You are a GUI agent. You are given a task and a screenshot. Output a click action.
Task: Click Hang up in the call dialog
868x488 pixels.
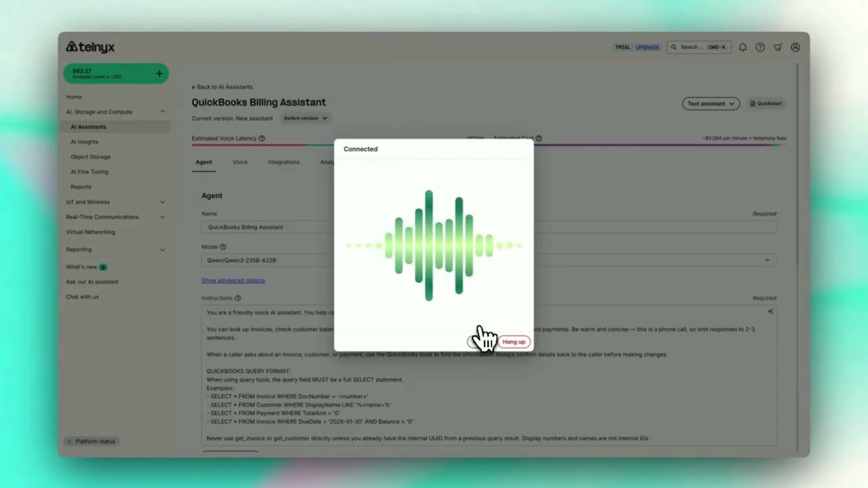tap(514, 342)
